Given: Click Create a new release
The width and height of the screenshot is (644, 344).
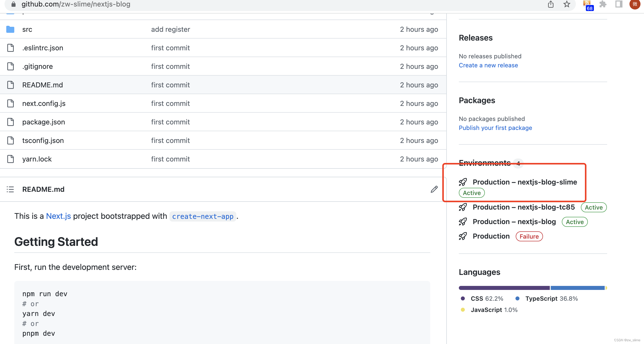Looking at the screenshot, I should point(488,65).
